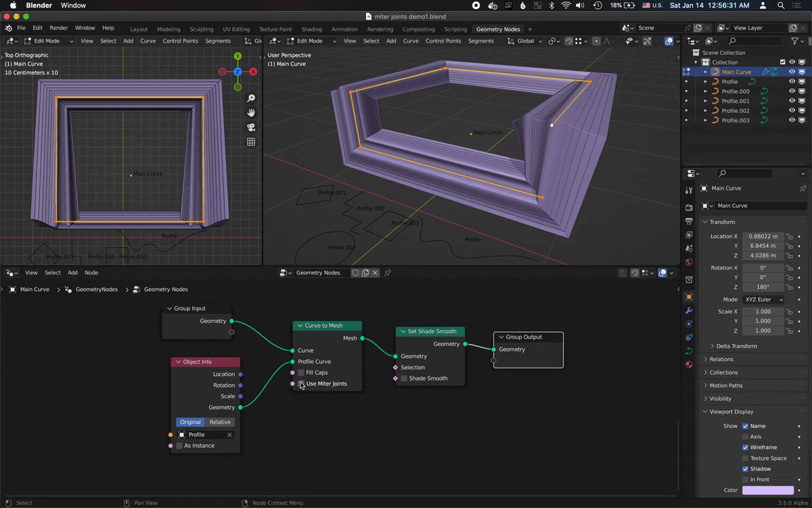Hide Profile.002 using its eye icon in the outliner
This screenshot has width=812, height=508.
click(792, 110)
